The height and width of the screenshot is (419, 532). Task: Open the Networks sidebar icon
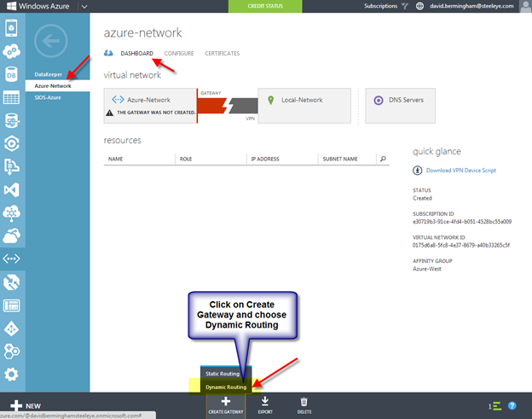point(12,259)
